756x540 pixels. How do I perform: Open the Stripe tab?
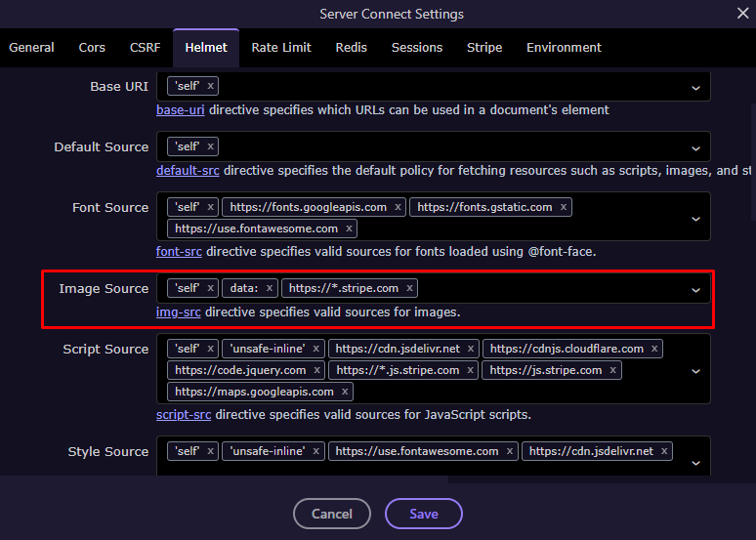[x=484, y=47]
